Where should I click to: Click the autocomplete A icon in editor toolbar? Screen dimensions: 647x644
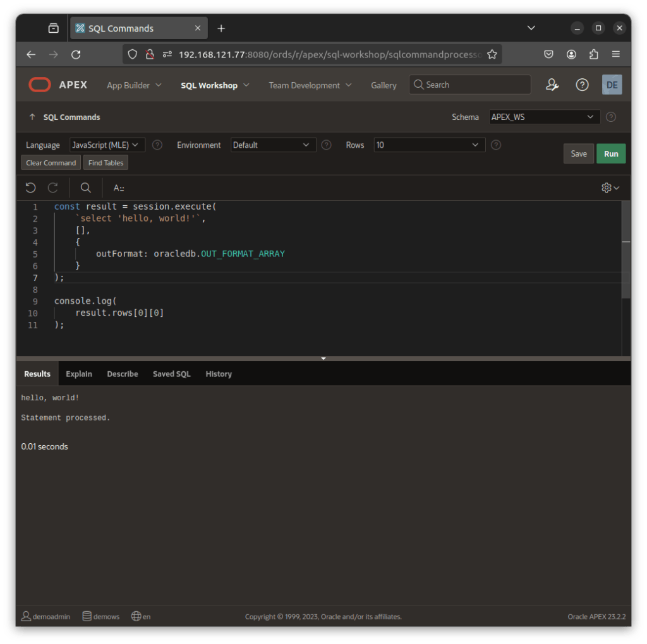coord(118,188)
